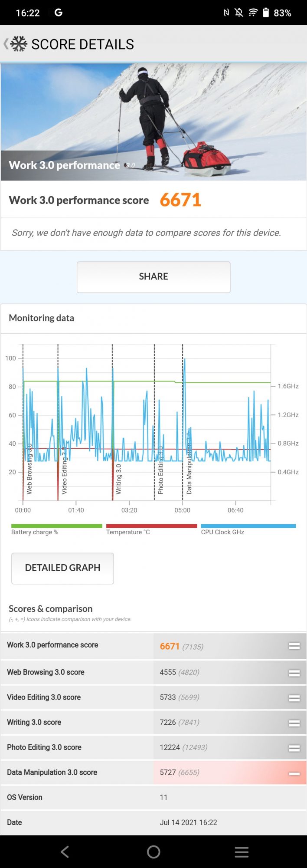The image size is (307, 868).
Task: Tap the back chevron beside the title
Action: pyautogui.click(x=6, y=44)
